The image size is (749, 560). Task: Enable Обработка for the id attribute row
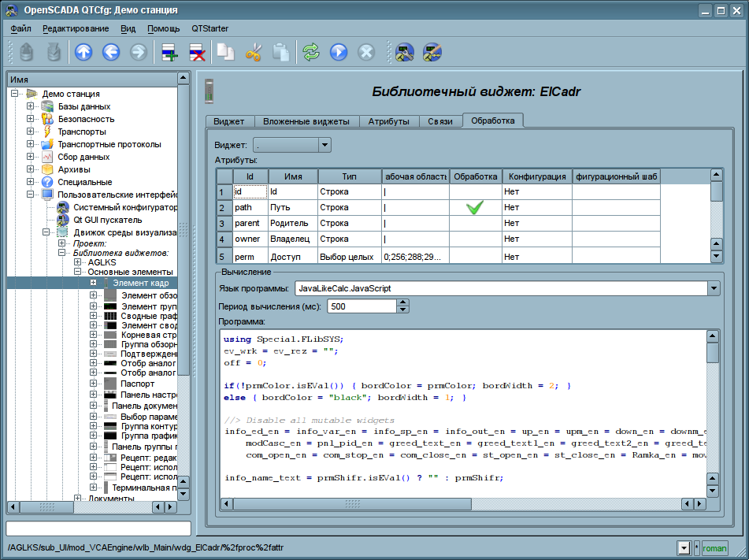pyautogui.click(x=475, y=191)
